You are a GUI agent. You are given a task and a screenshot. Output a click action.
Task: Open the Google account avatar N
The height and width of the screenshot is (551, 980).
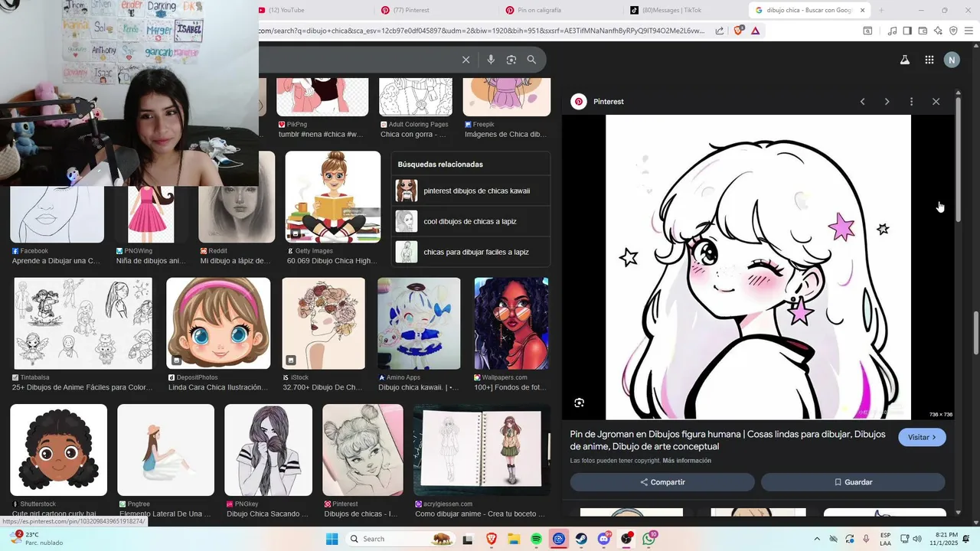[952, 60]
